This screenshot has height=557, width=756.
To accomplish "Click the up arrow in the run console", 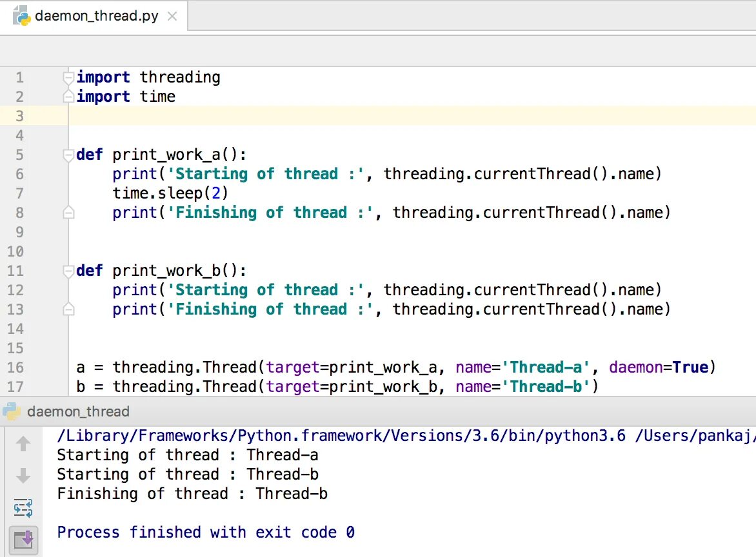I will (x=23, y=444).
